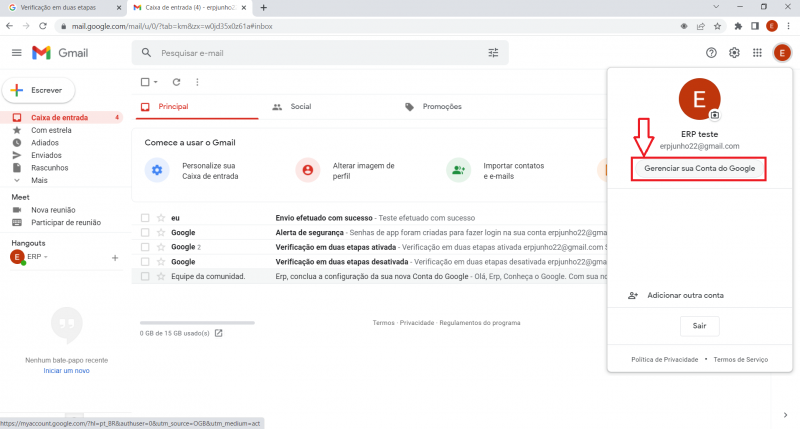Open the More options three-dot menu
Viewport: 800px width, 429px height.
click(x=197, y=82)
